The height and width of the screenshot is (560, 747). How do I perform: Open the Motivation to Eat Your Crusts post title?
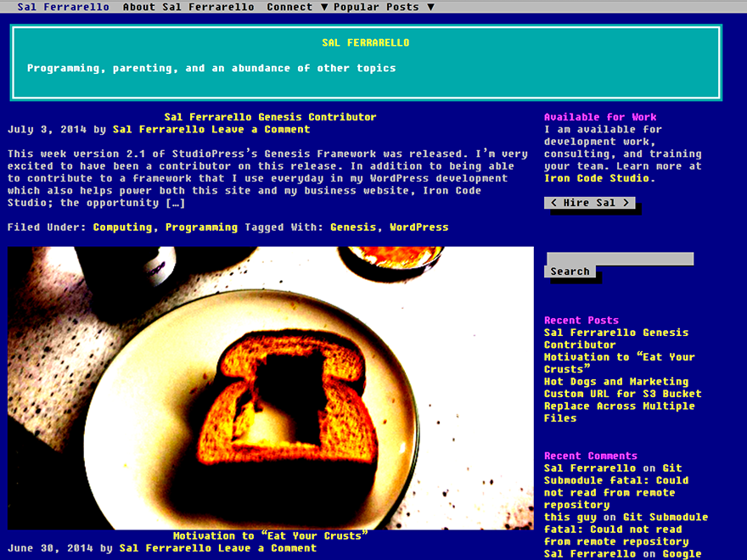270,535
